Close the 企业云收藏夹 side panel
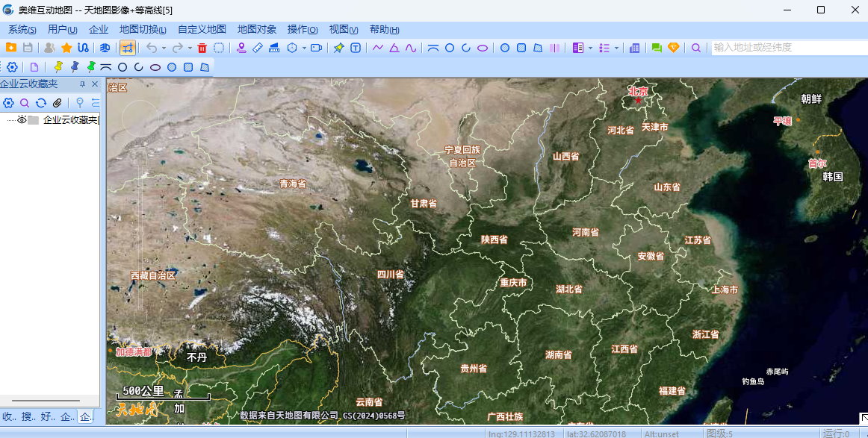The image size is (868, 438). coord(95,84)
